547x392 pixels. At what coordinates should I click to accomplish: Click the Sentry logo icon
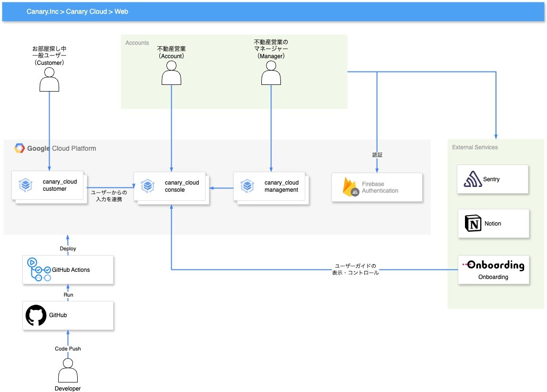[473, 179]
